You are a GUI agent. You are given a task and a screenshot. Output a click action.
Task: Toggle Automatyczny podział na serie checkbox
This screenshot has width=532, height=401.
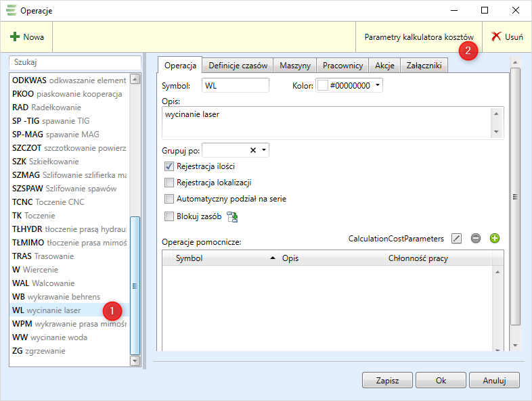[x=169, y=199]
